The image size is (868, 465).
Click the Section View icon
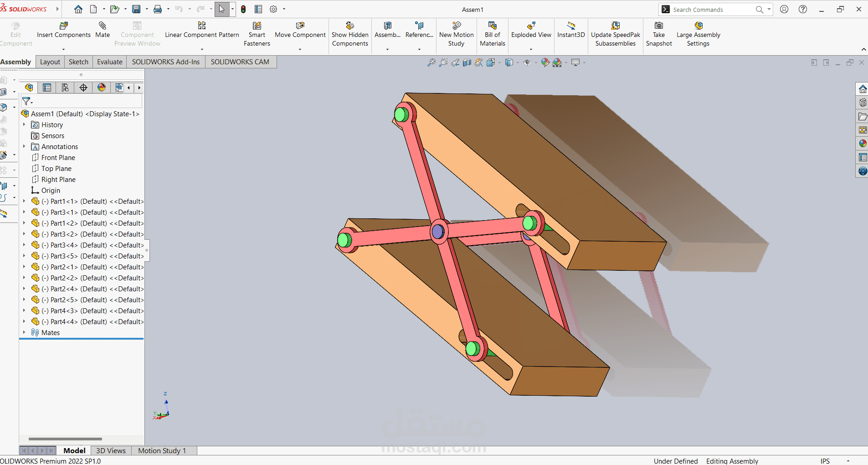pyautogui.click(x=467, y=62)
